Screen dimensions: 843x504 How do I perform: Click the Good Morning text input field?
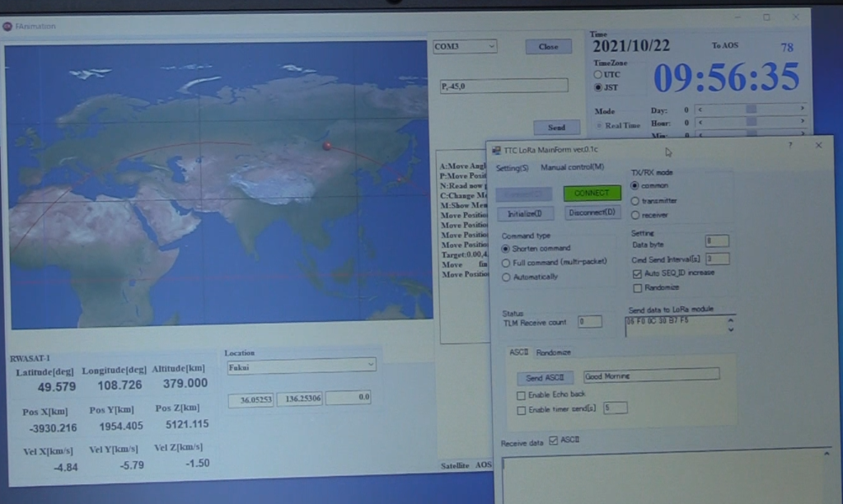tap(651, 376)
